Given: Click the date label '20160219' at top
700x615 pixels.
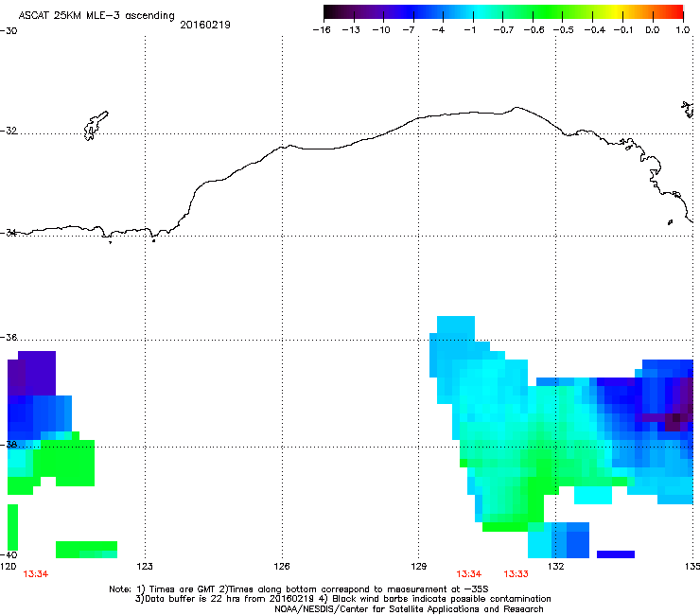Looking at the screenshot, I should (x=205, y=25).
